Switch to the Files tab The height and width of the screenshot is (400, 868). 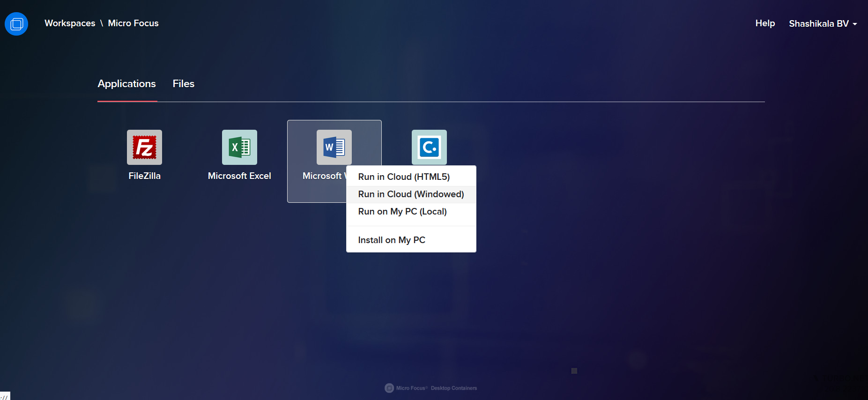coord(184,84)
